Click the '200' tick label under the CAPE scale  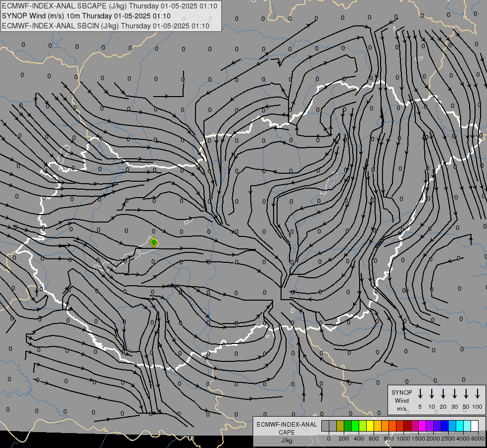344,439
